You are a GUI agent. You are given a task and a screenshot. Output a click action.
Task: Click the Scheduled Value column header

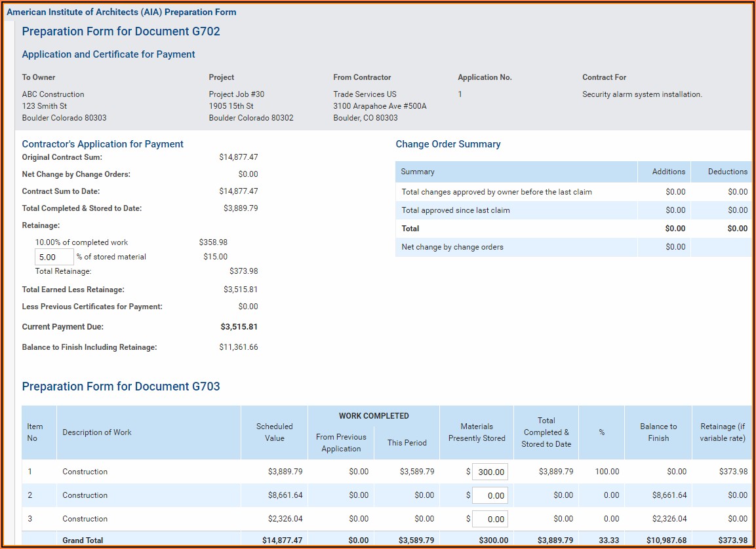point(274,432)
